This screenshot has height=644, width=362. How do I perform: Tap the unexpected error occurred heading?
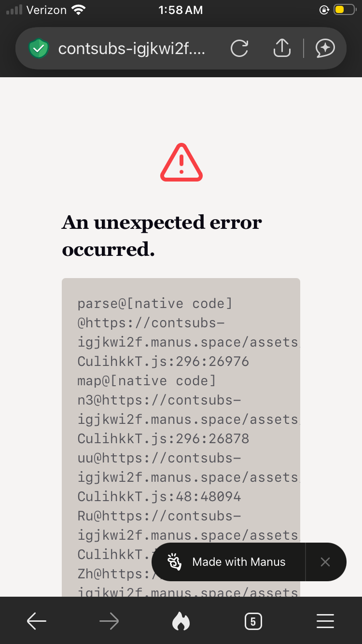(x=162, y=236)
